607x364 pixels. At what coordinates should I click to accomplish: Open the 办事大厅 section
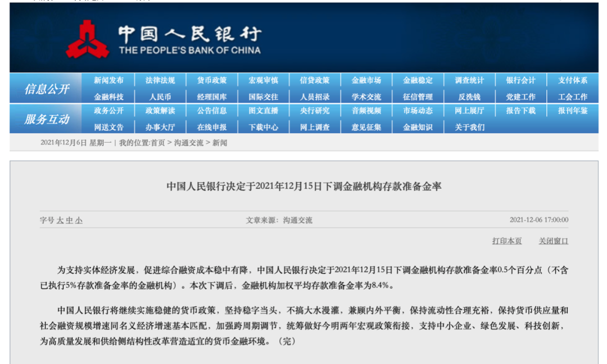[160, 128]
